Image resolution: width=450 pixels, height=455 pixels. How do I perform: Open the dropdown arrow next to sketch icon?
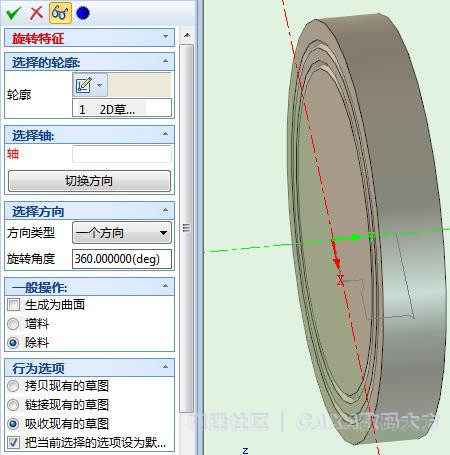coord(99,85)
